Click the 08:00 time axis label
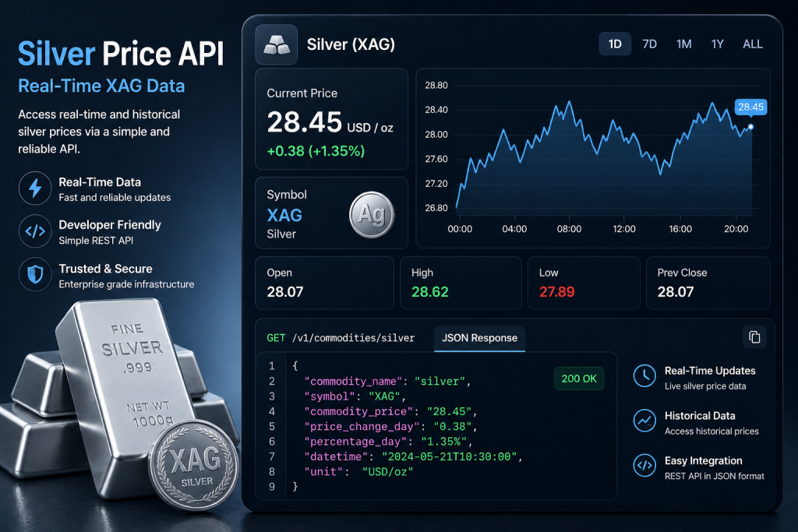The image size is (798, 532). point(569,229)
